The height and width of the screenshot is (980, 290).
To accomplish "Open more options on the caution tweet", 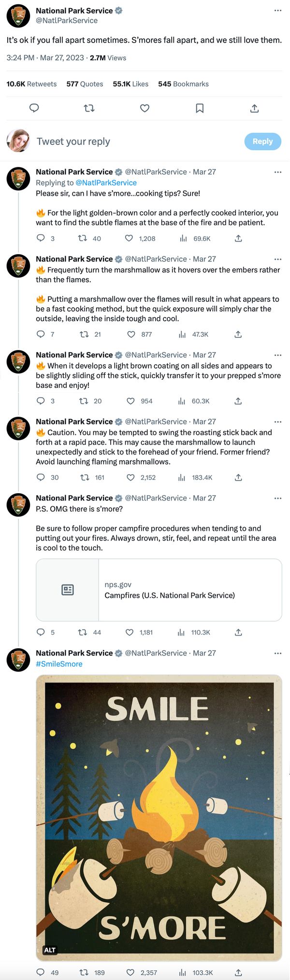I will coord(277,422).
